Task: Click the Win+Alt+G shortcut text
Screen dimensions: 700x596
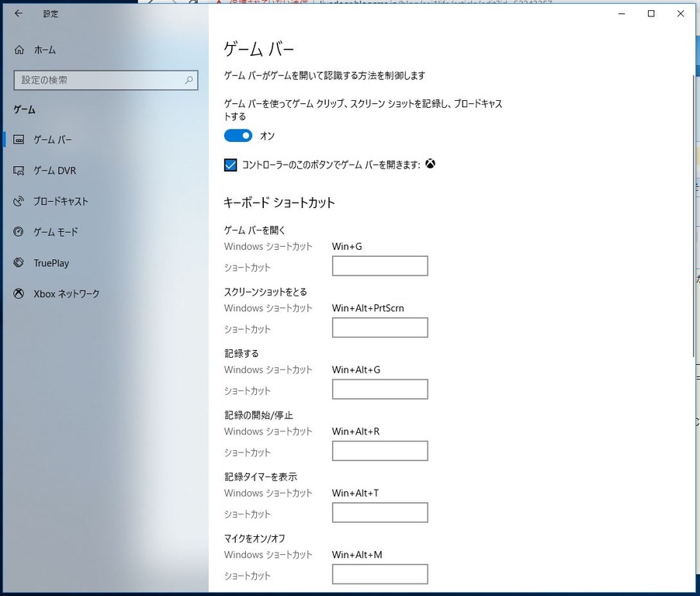Action: (355, 369)
